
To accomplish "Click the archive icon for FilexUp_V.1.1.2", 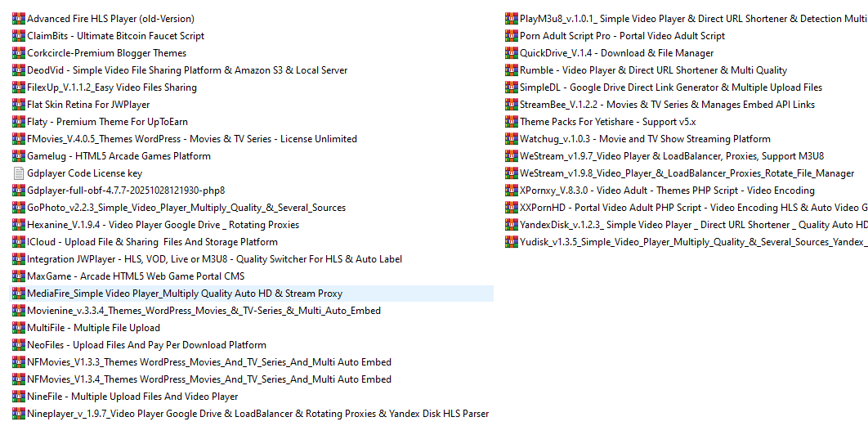I will (19, 87).
